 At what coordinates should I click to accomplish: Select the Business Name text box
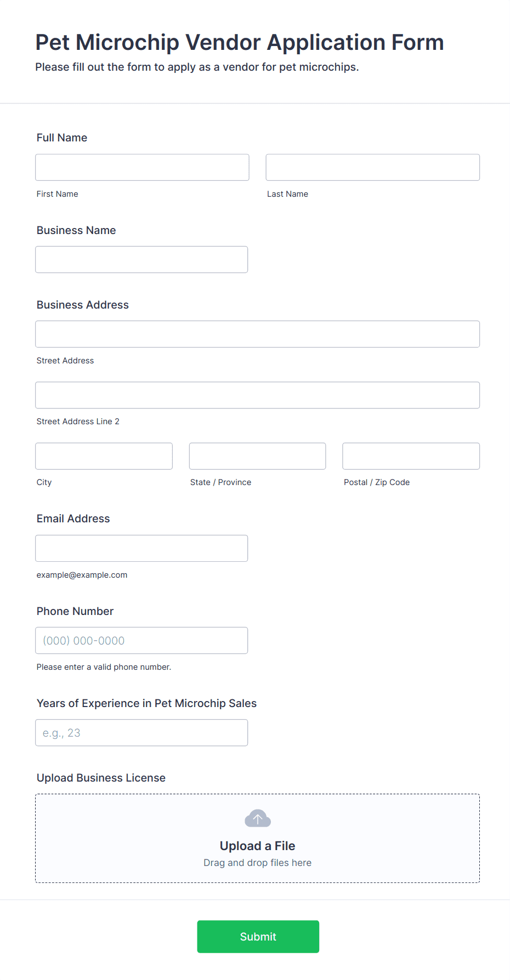point(141,259)
